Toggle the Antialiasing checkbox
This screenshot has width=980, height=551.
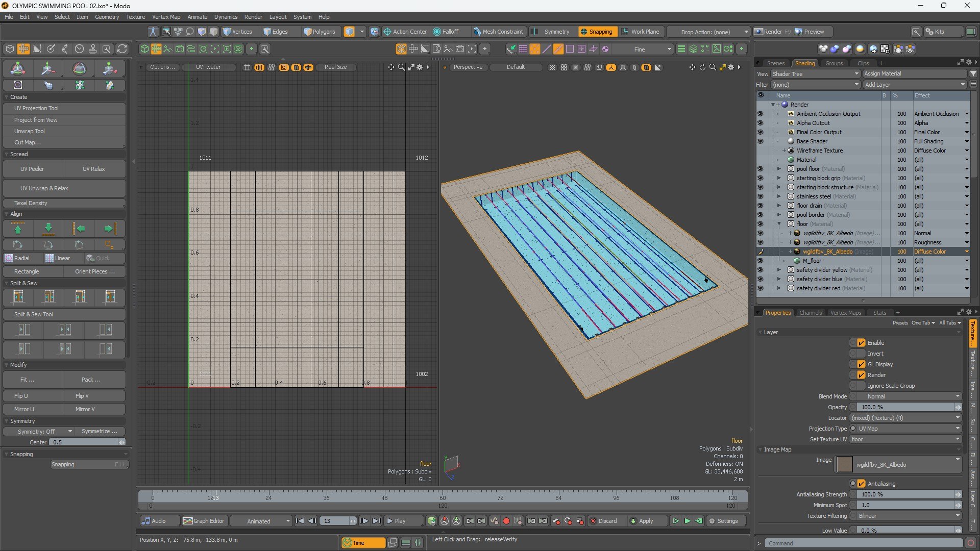click(x=861, y=484)
